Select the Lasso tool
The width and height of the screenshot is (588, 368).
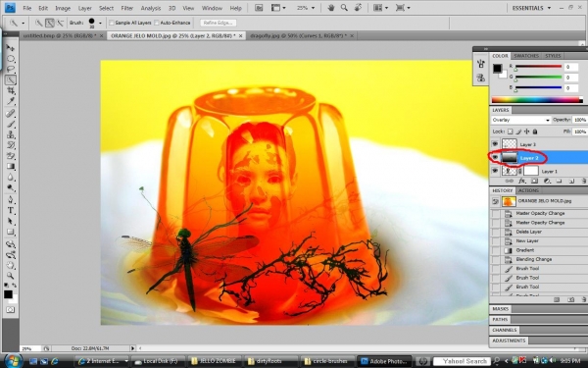tap(10, 69)
